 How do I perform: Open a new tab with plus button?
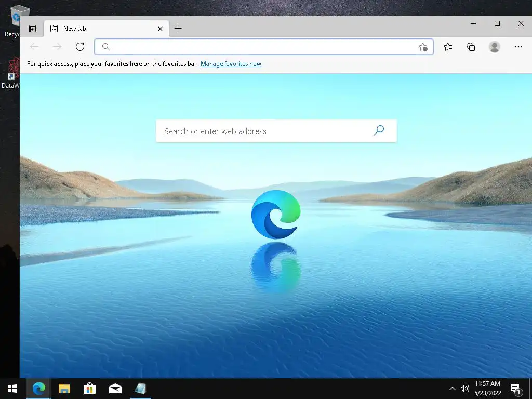(x=178, y=29)
